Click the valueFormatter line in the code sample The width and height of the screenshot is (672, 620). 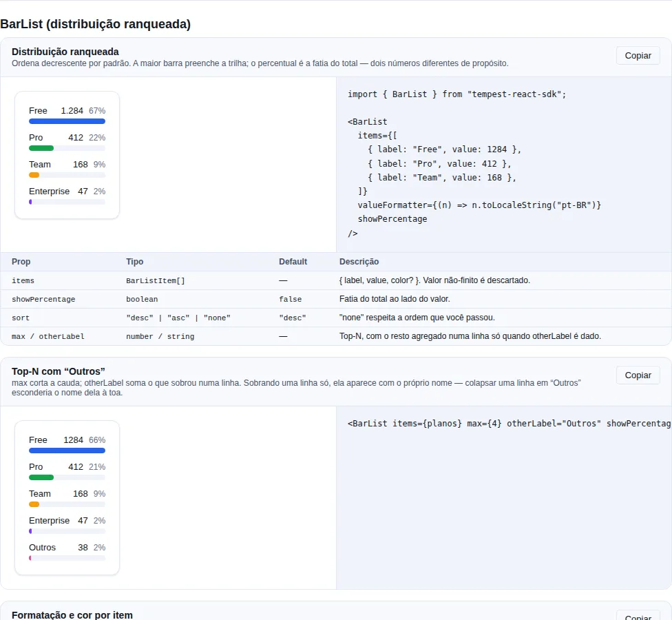point(479,205)
